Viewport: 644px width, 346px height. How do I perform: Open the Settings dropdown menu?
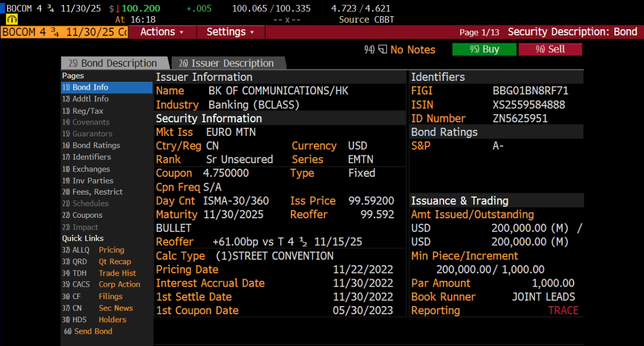pos(231,32)
